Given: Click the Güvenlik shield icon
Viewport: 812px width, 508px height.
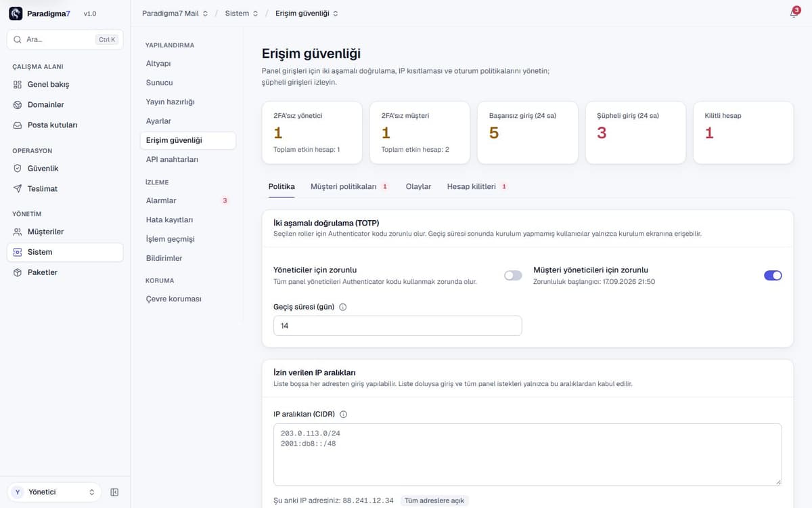Looking at the screenshot, I should point(18,169).
